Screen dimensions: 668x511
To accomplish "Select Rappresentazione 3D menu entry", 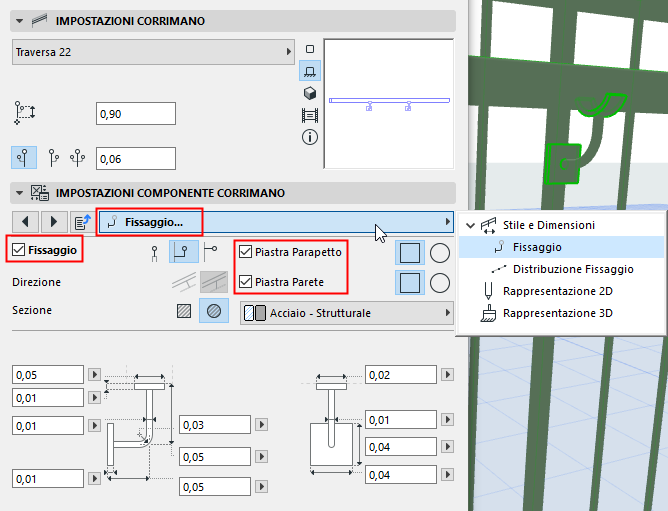I will click(558, 313).
